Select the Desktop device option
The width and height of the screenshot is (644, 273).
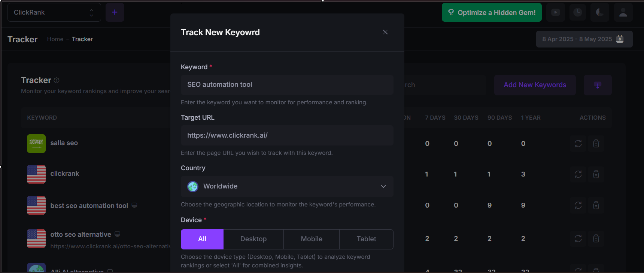[x=253, y=239]
